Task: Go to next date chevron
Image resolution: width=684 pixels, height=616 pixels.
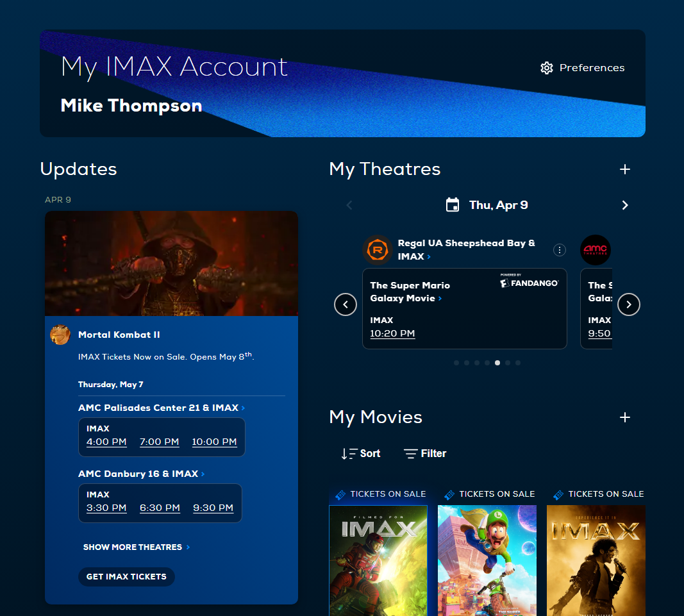Action: click(x=624, y=205)
